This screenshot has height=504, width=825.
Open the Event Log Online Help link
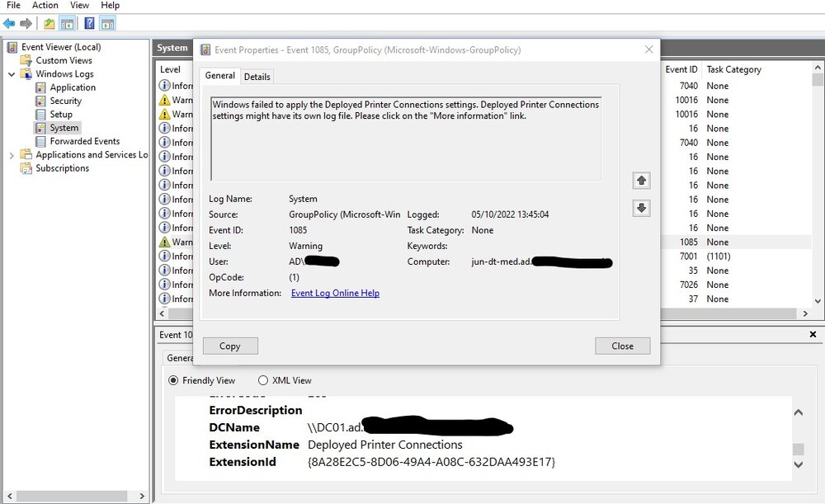[x=335, y=293]
